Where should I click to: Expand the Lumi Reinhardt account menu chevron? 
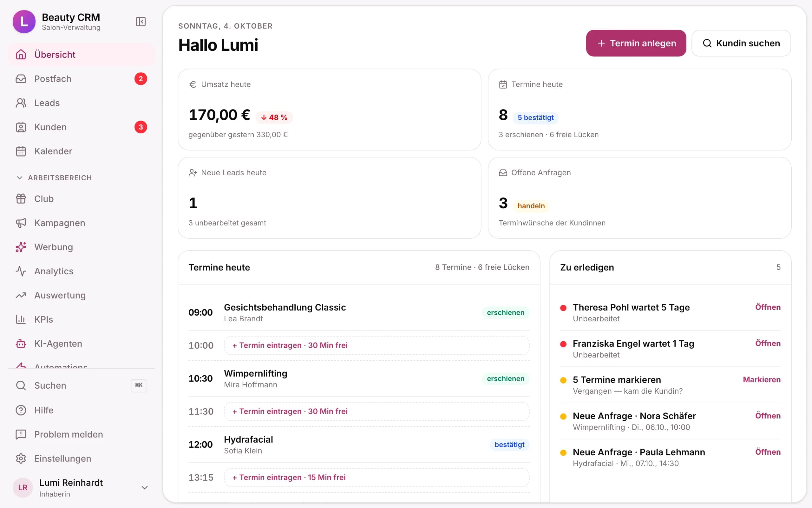click(145, 487)
